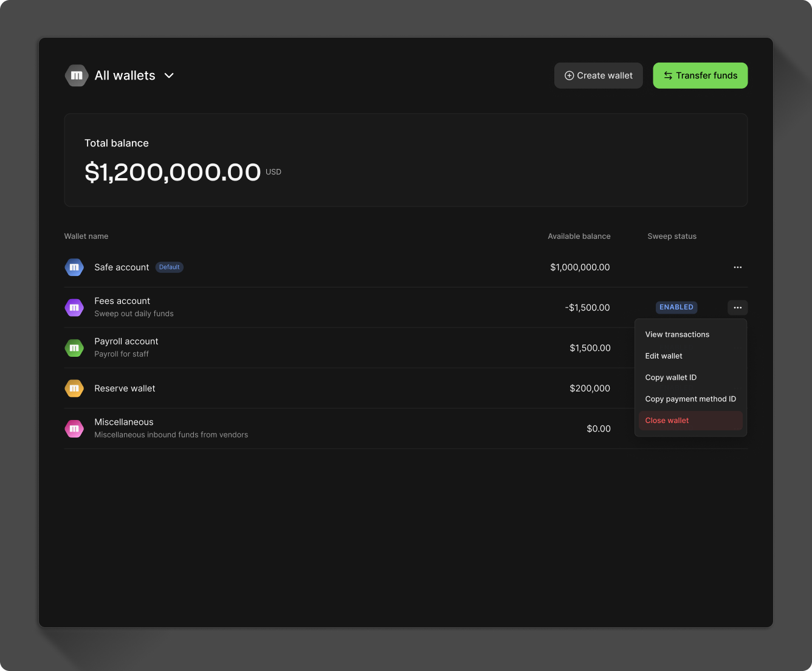Image resolution: width=812 pixels, height=671 pixels.
Task: Click the transfer arrows icon on Transfer funds
Action: (667, 75)
